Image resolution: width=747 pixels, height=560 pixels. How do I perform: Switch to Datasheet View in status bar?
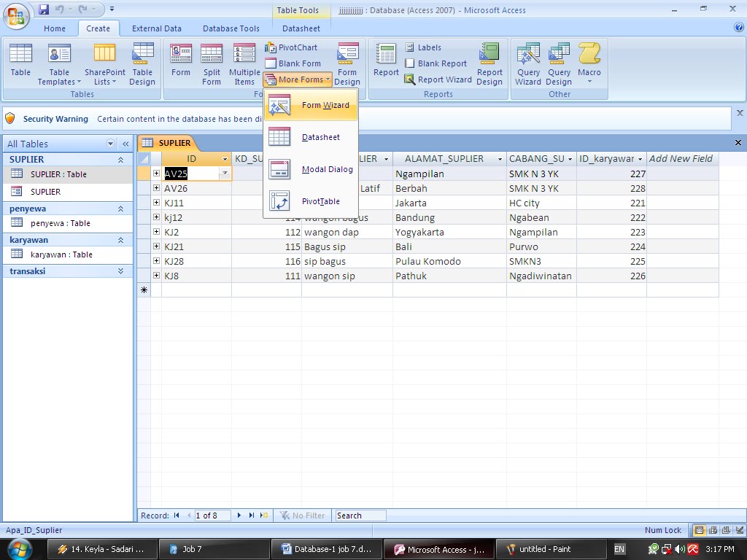click(x=700, y=530)
